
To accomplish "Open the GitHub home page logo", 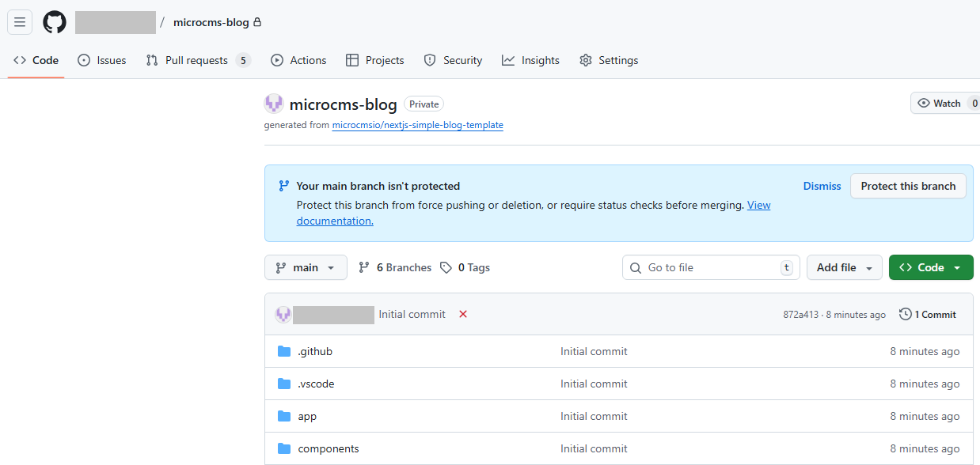I will point(54,22).
